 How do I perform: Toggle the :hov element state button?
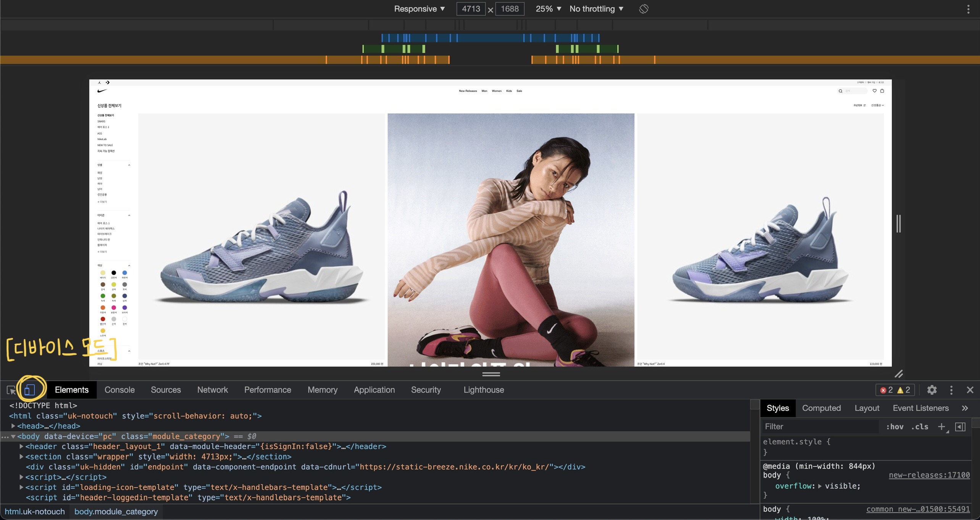coord(894,427)
